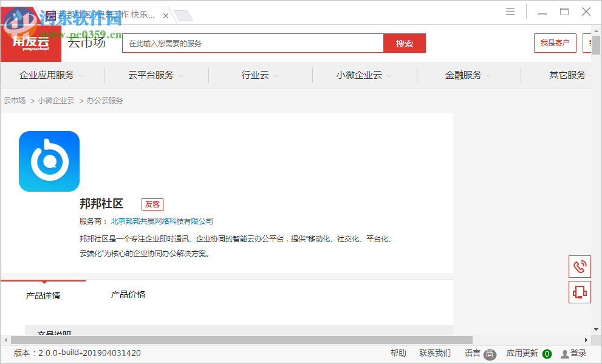The image size is (602, 364).
Task: Click the 邦邦社区 blue app logo
Action: coord(49,161)
